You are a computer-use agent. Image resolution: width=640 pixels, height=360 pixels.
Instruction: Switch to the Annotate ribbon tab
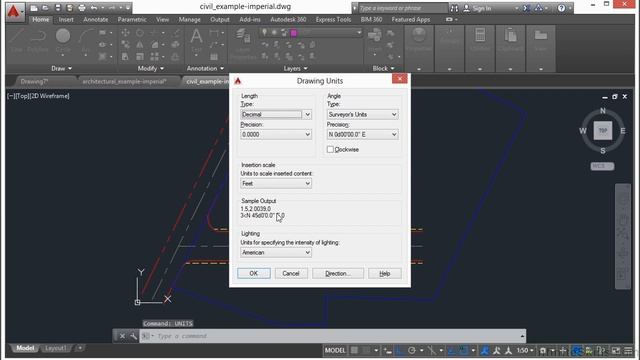pyautogui.click(x=96, y=19)
